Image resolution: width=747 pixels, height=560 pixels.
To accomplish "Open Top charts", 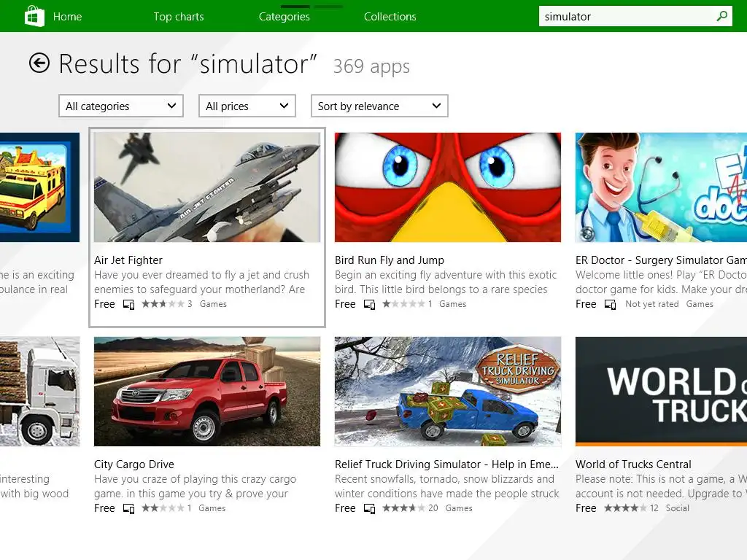I will tap(179, 17).
